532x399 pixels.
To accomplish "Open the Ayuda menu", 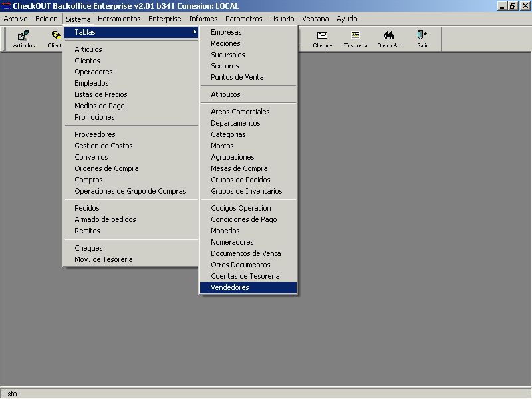I will (x=346, y=19).
